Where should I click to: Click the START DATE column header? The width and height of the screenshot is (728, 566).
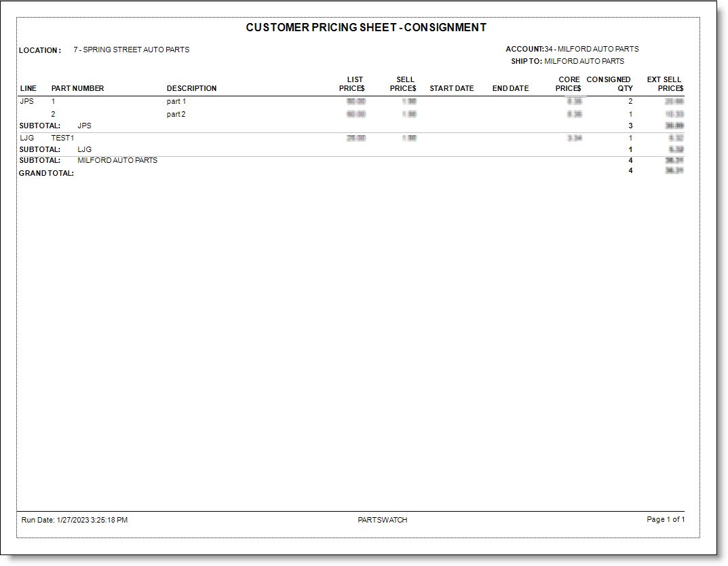tap(451, 88)
